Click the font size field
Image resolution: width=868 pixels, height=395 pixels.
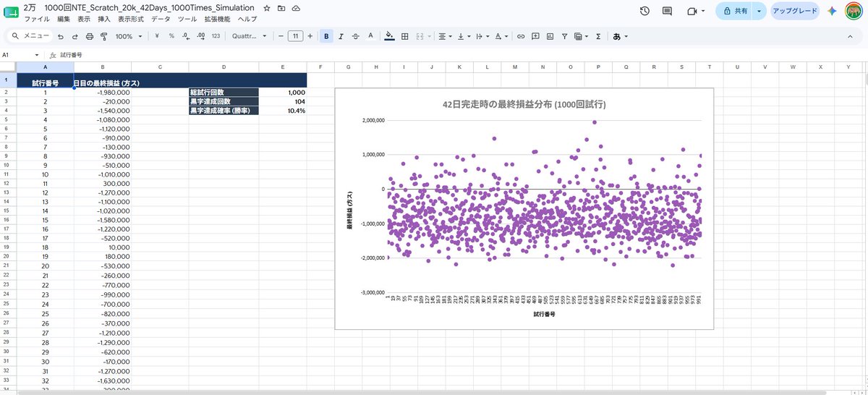pyautogui.click(x=295, y=35)
